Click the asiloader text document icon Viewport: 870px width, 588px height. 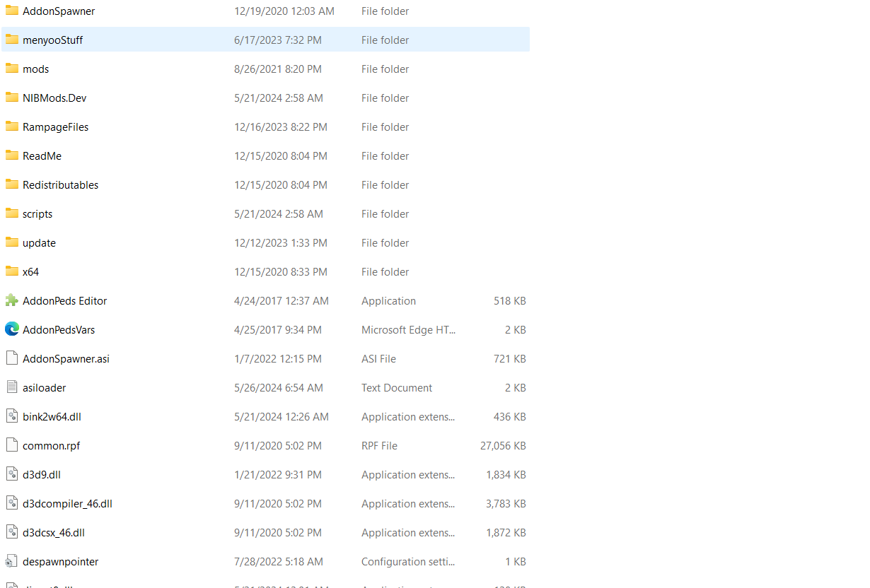coord(11,387)
